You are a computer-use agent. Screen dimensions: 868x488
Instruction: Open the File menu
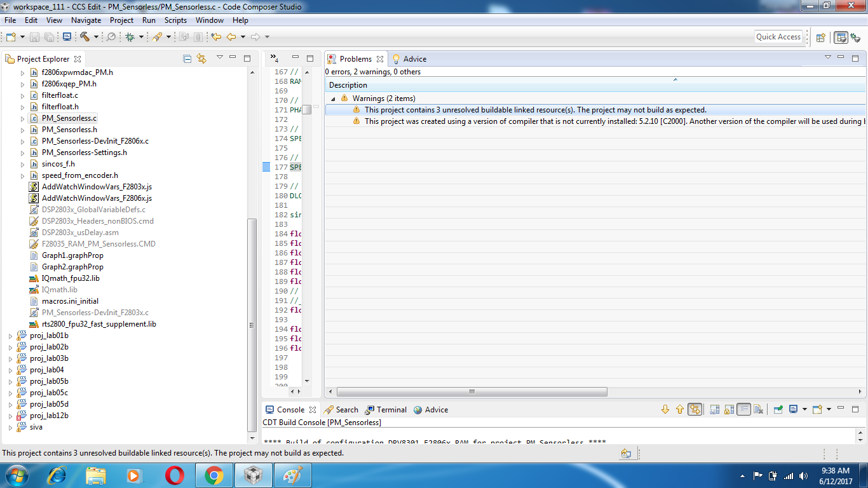pos(10,20)
